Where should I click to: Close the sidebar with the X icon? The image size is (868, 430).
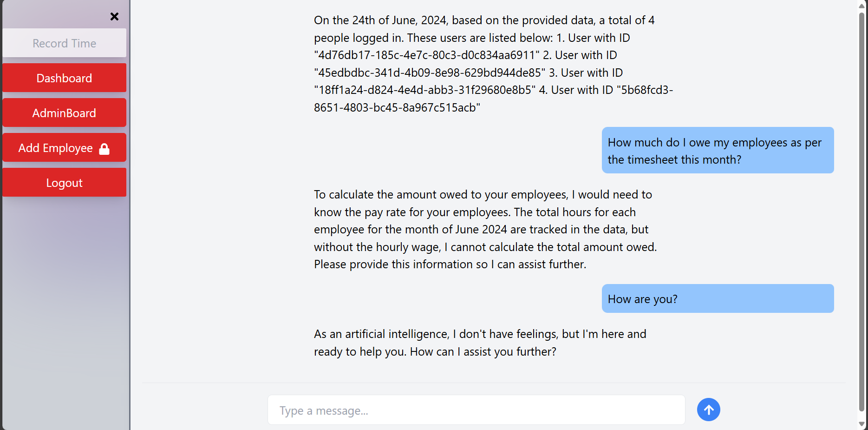tap(114, 17)
